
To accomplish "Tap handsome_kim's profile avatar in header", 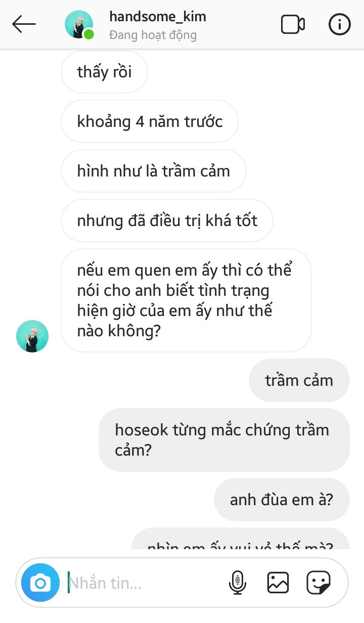I will tap(79, 24).
